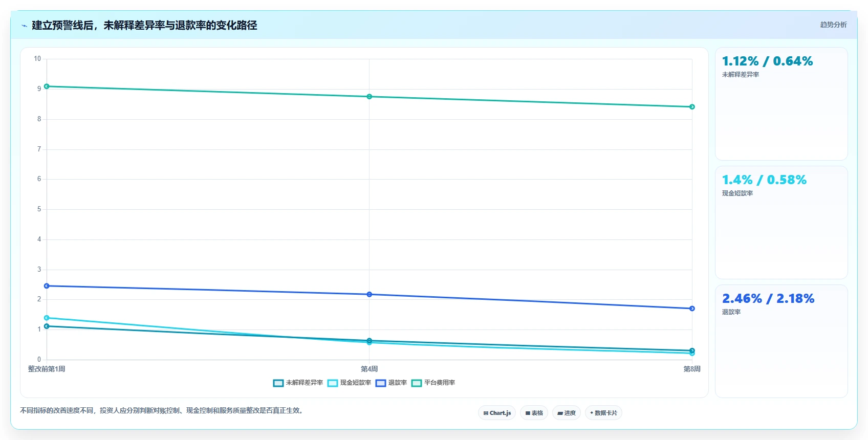This screenshot has height=440, width=868.
Task: Select the 数据卡片 tag
Action: coord(603,413)
